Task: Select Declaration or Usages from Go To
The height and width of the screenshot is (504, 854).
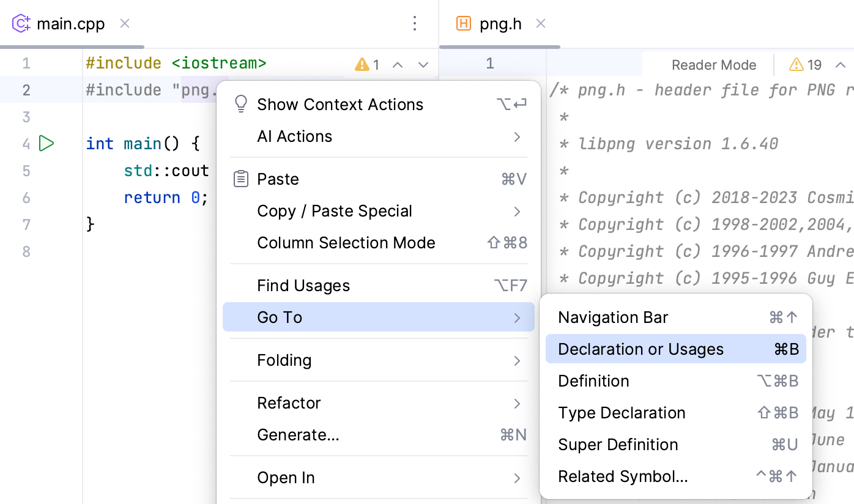Action: click(x=641, y=349)
